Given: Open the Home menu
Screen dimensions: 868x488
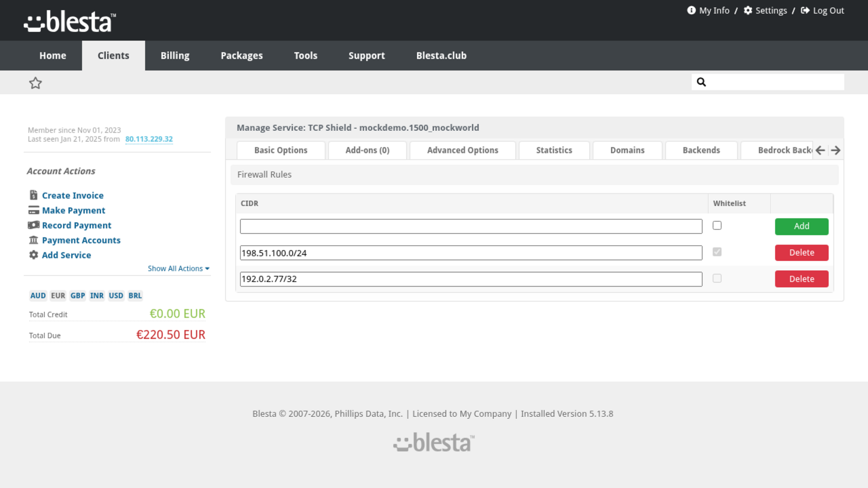Looking at the screenshot, I should [x=52, y=56].
